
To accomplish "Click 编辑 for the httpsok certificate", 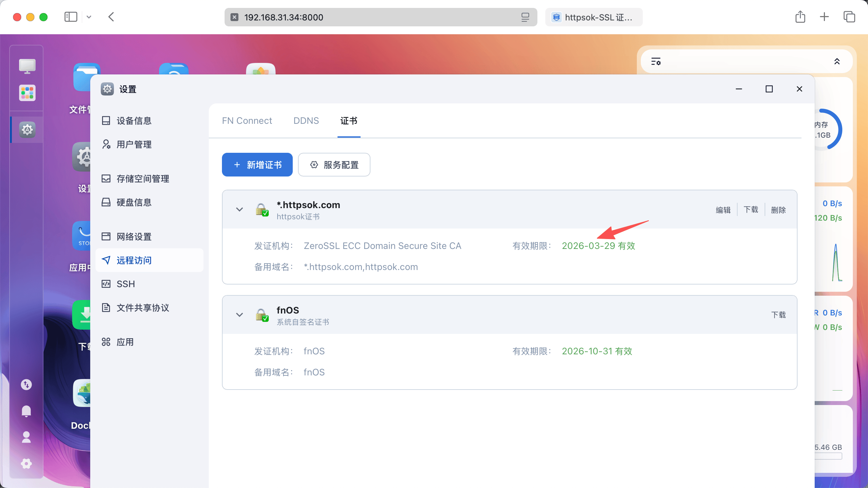I will 723,210.
